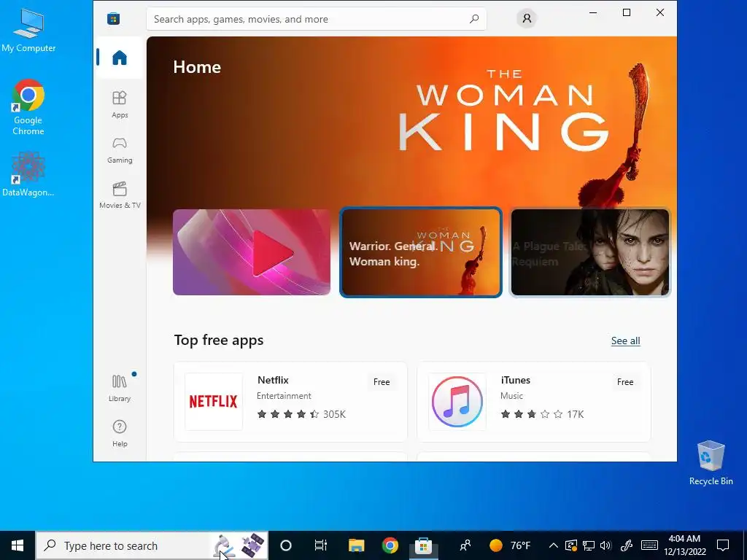Click the Microsoft Store logo icon
The image size is (747, 560).
coord(113,18)
